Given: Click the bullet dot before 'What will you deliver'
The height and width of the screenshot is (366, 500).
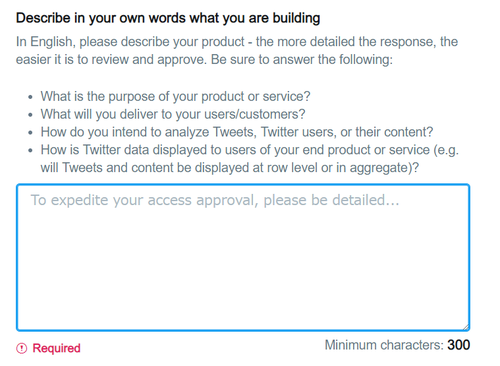Looking at the screenshot, I should [30, 115].
